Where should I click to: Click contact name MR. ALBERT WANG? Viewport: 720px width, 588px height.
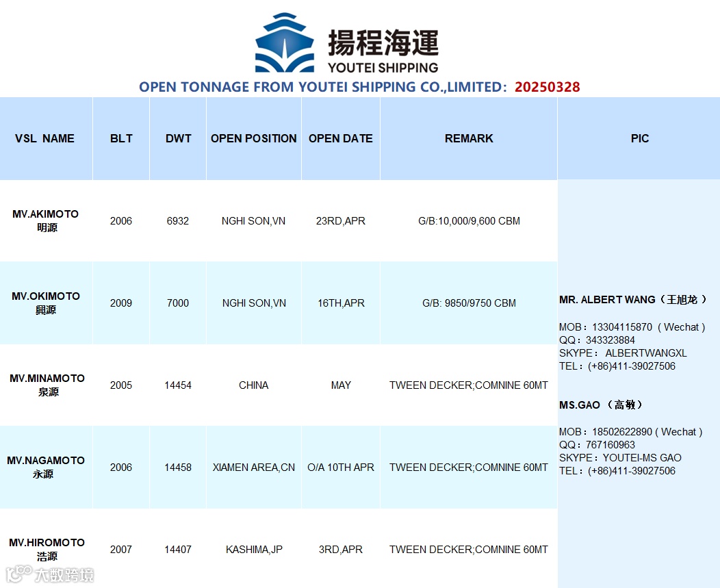607,300
